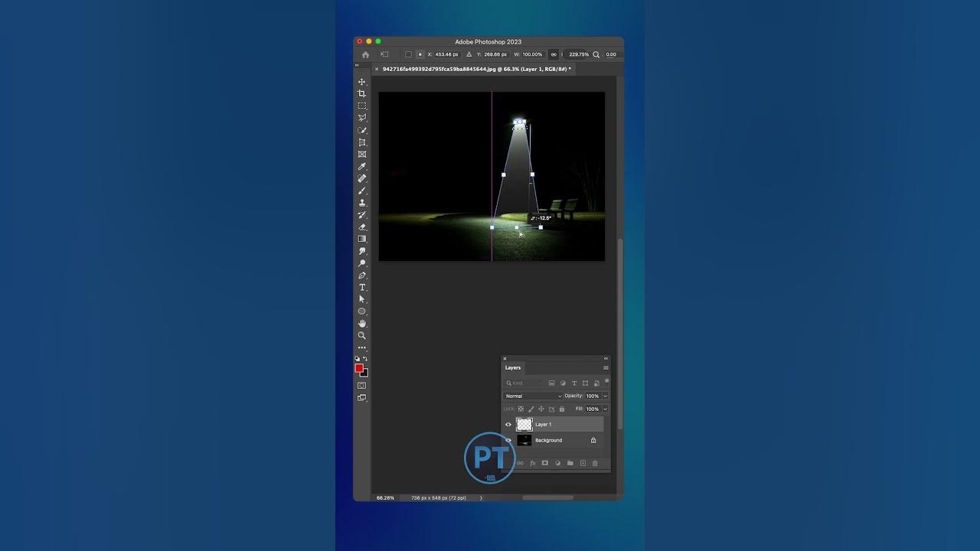The height and width of the screenshot is (551, 980).
Task: Select the Quick Selection tool
Action: (x=362, y=130)
